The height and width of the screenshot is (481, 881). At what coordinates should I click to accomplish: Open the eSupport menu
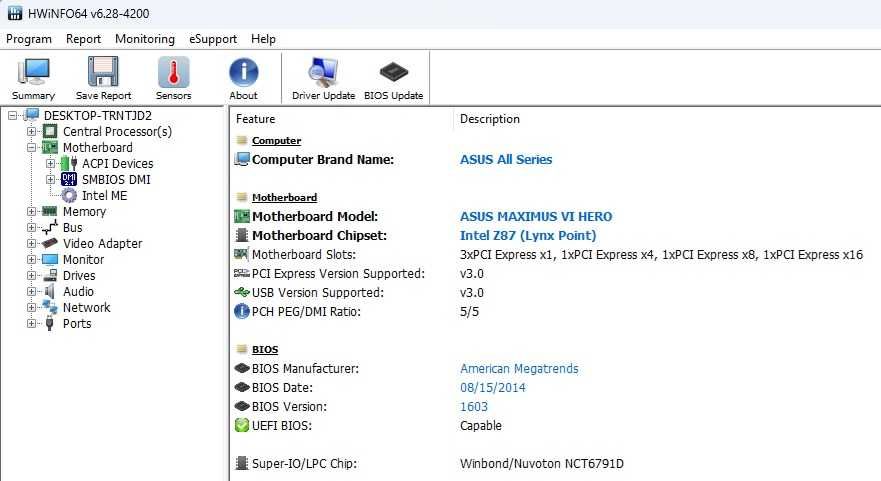click(213, 39)
